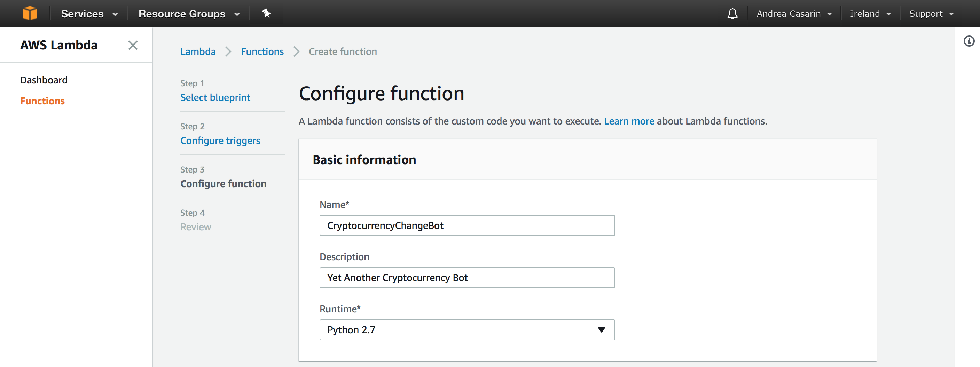Screen dimensions: 980x367
Task: Click the AWS Lambda panel title
Action: pos(58,45)
